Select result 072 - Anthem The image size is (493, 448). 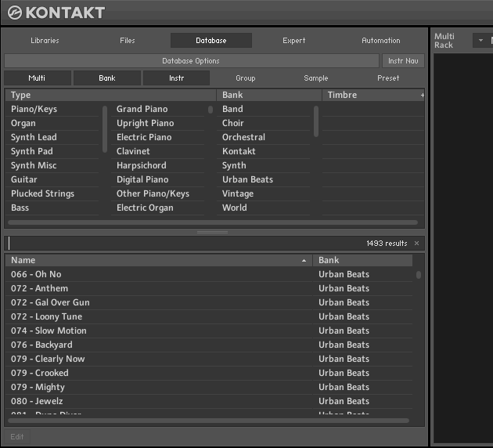tap(209, 288)
